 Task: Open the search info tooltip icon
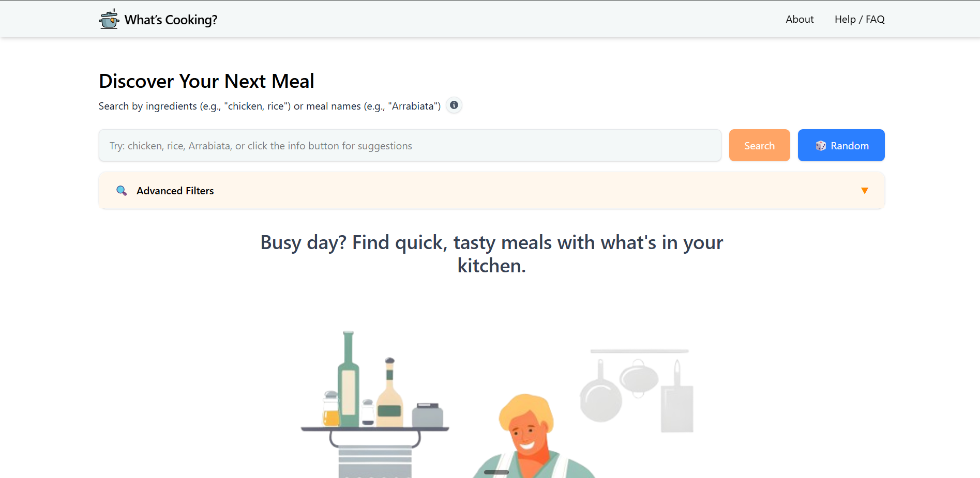454,105
